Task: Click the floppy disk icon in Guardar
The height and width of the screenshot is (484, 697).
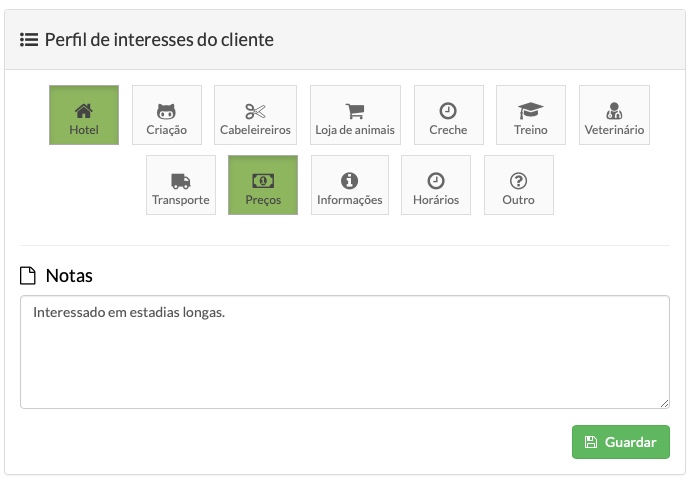Action: click(x=591, y=442)
